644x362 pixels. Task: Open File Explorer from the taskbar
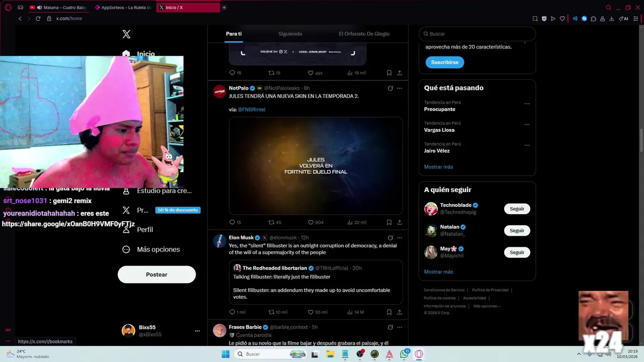(x=330, y=354)
